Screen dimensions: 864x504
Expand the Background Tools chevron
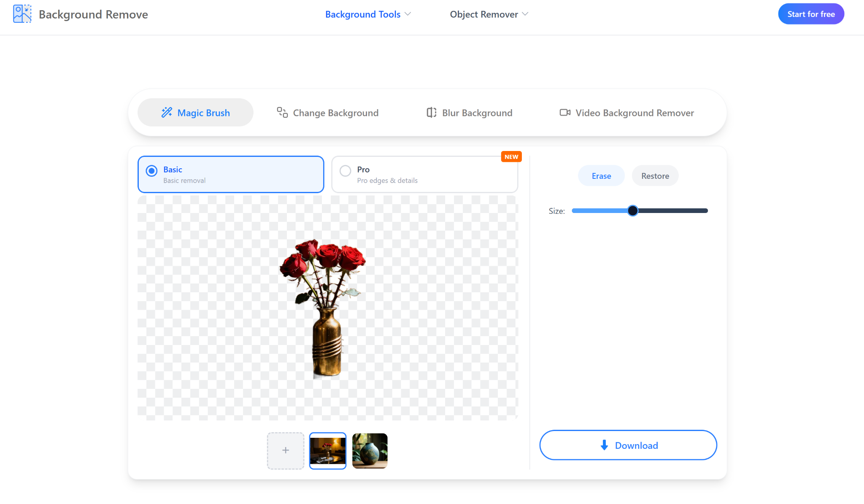(x=408, y=14)
